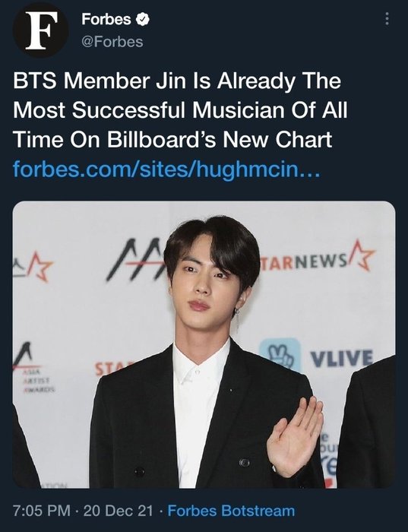
Task: Click the VLIVE logo in the photo
Action: click(x=341, y=358)
